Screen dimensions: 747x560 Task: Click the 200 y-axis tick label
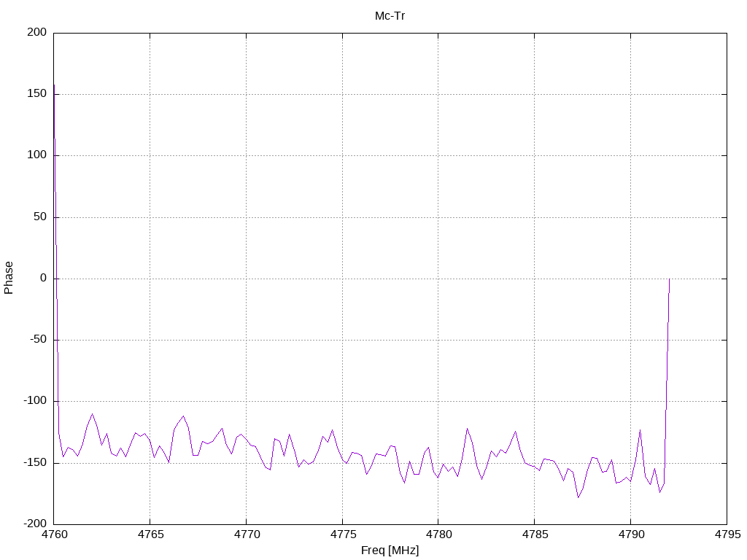37,32
